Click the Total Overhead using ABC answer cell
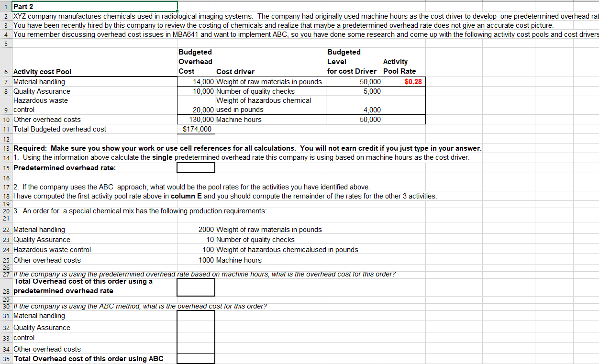 pos(196,359)
